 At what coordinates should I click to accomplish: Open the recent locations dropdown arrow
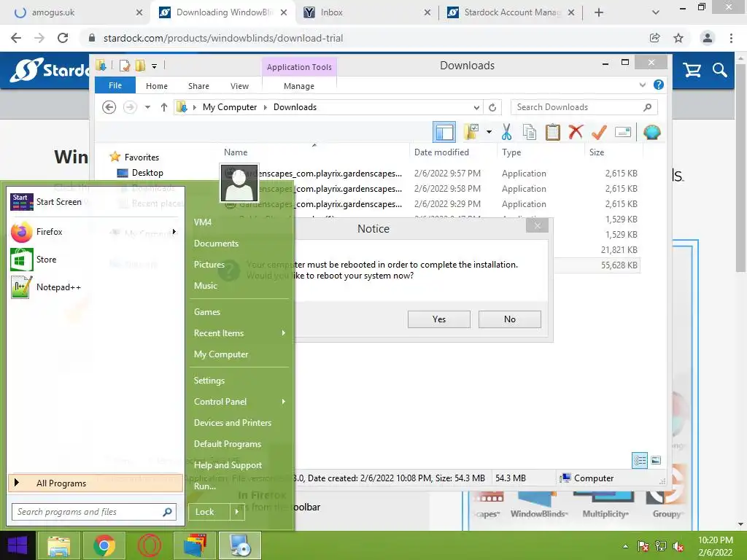tap(147, 107)
